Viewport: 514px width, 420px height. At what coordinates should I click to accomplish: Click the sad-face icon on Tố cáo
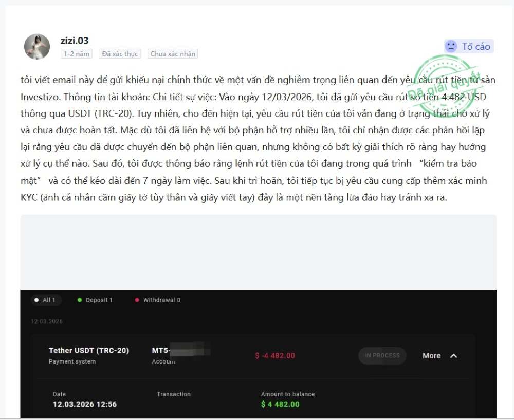pyautogui.click(x=451, y=46)
